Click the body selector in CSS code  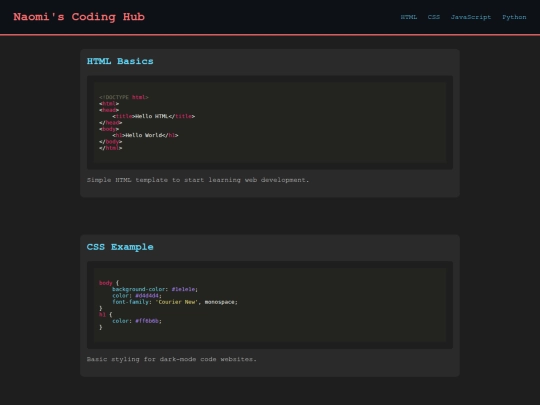tap(105, 283)
